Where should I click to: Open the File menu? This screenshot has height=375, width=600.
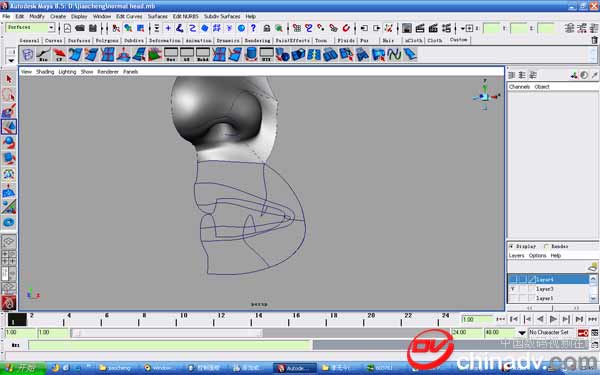pos(6,16)
